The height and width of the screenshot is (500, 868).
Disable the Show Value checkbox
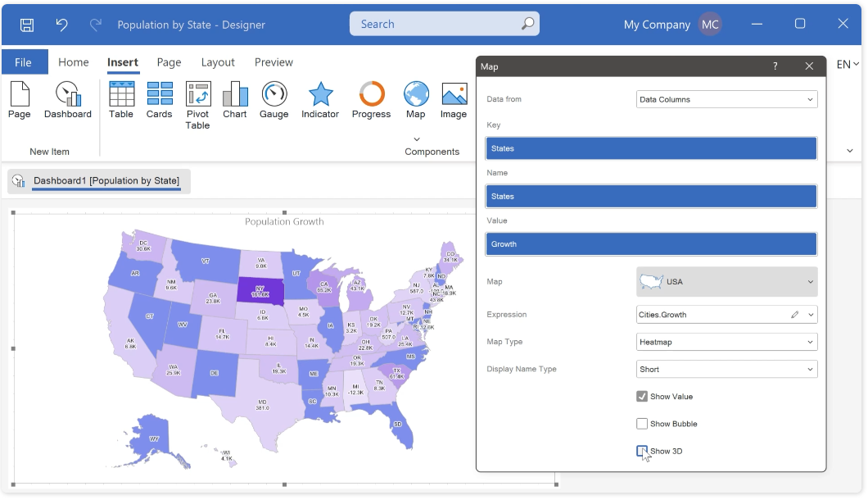tap(642, 397)
